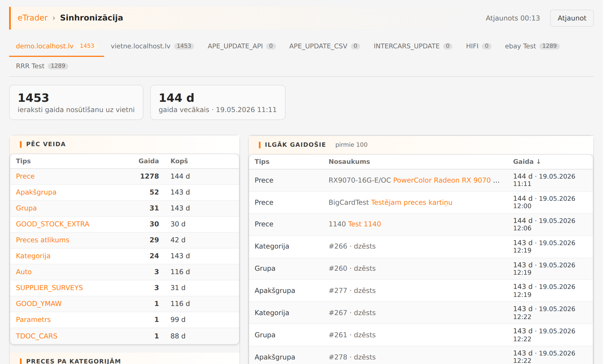
Task: Click the #261 · dzēsts entry
Action: (x=352, y=335)
